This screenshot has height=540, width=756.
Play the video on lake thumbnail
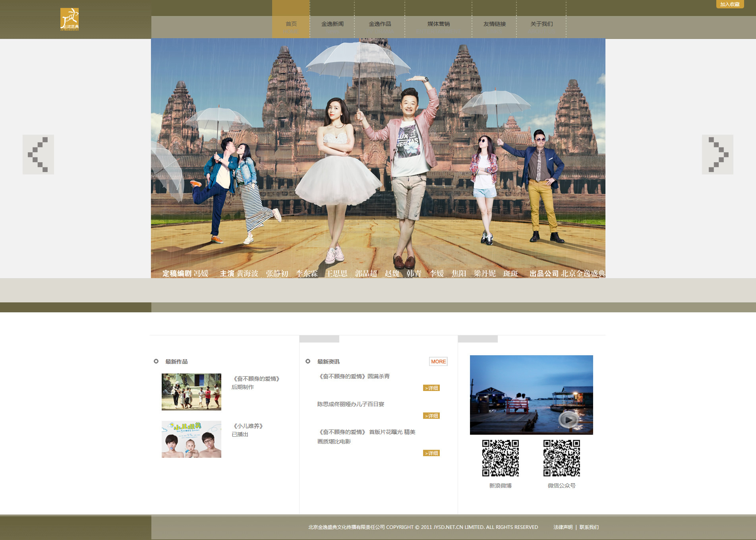(x=568, y=419)
